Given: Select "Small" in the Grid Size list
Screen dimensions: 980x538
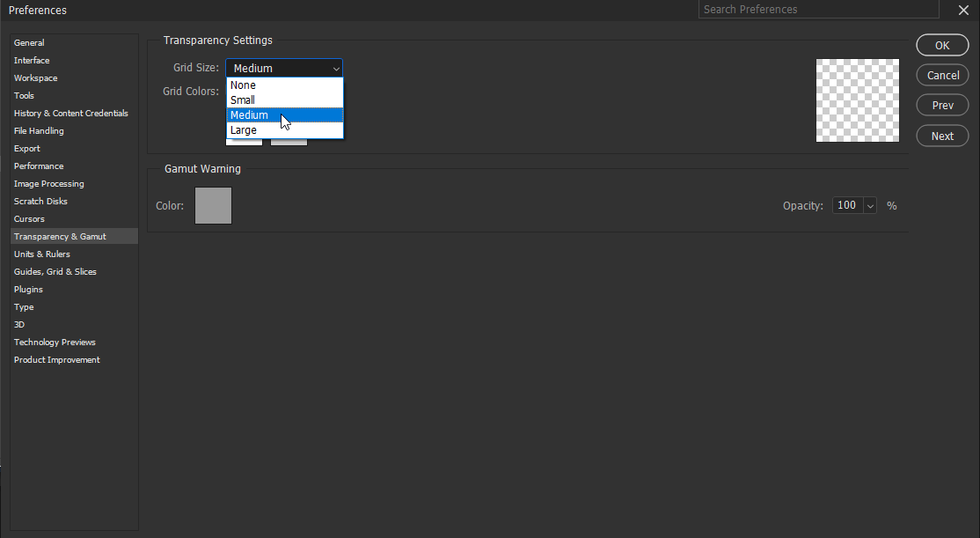Looking at the screenshot, I should tap(243, 99).
